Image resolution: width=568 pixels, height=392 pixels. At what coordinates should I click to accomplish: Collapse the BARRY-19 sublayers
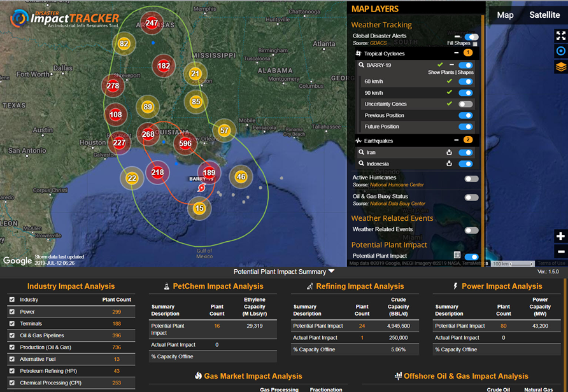tap(451, 64)
